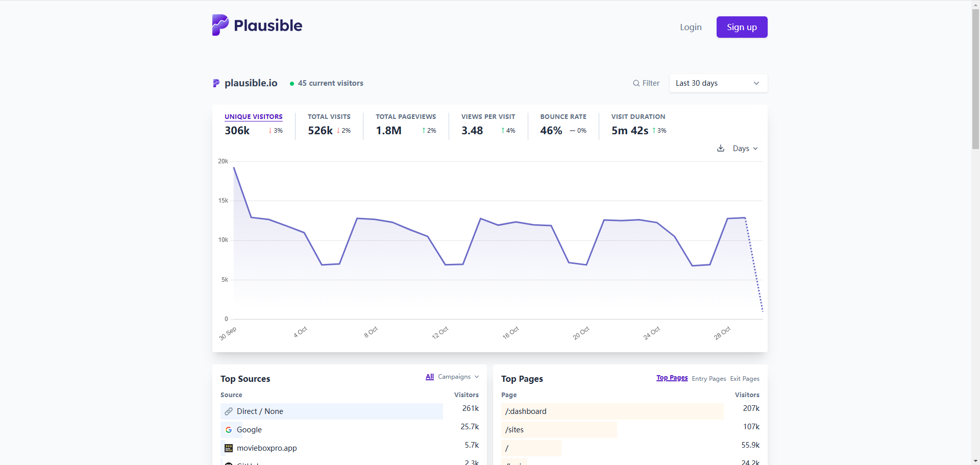Switch to the Entry Pages tab
This screenshot has height=465, width=980.
click(709, 379)
